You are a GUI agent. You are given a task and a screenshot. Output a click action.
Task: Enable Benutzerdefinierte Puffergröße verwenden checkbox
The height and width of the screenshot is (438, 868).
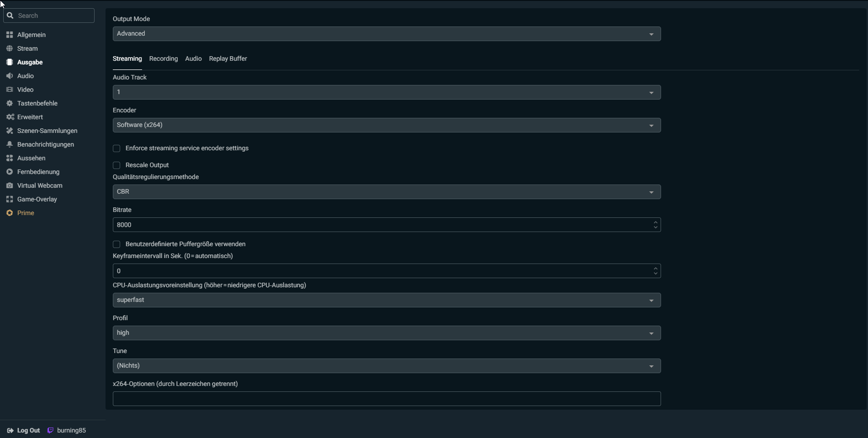pos(116,244)
